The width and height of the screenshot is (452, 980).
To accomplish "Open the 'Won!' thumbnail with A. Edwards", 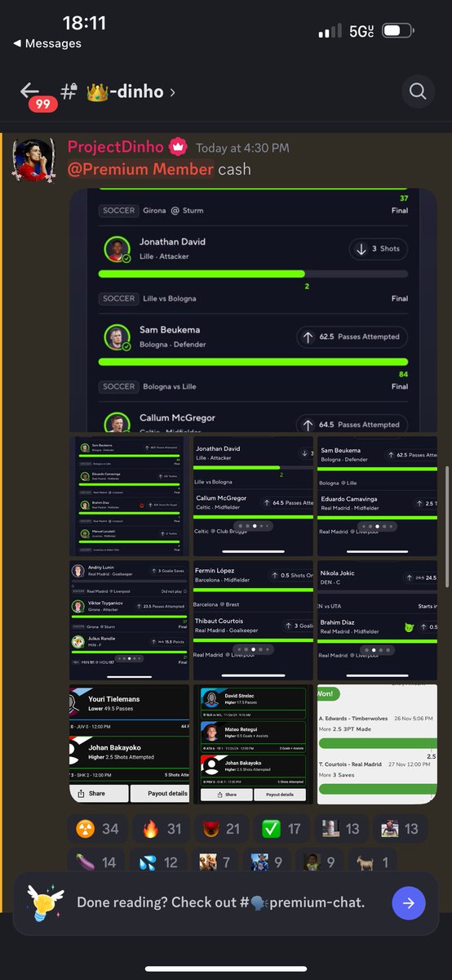I will pos(377,745).
